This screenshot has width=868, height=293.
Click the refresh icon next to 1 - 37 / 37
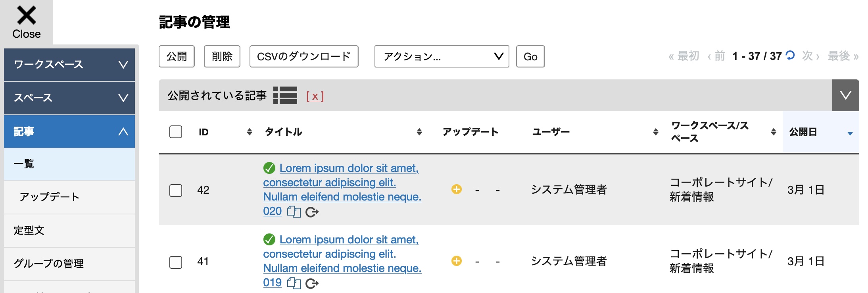(x=790, y=55)
